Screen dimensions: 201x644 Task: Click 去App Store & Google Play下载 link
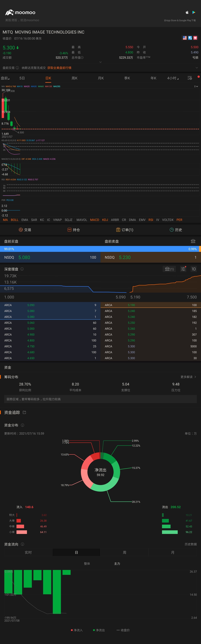pos(180,20)
